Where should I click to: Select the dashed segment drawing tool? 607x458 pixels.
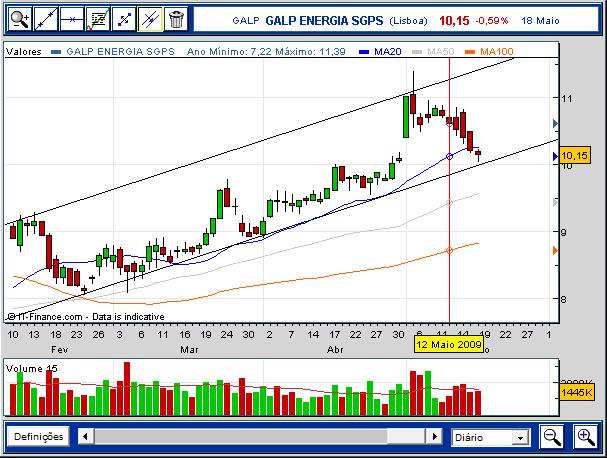pos(124,19)
